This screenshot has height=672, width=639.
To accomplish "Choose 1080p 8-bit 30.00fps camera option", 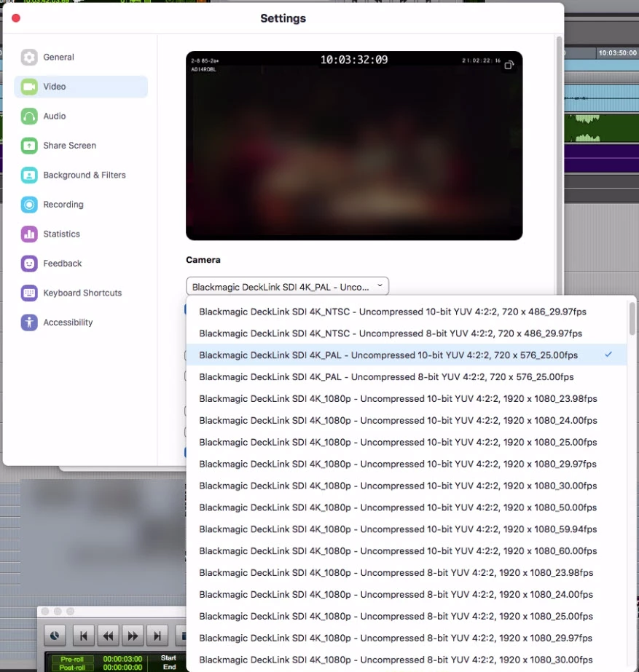I will coord(407,660).
